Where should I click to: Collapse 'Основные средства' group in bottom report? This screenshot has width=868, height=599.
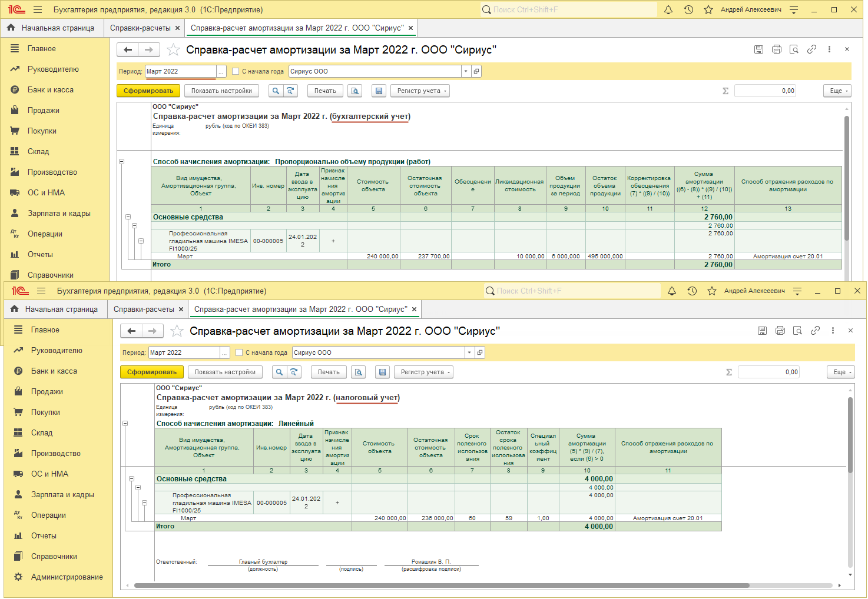click(131, 479)
